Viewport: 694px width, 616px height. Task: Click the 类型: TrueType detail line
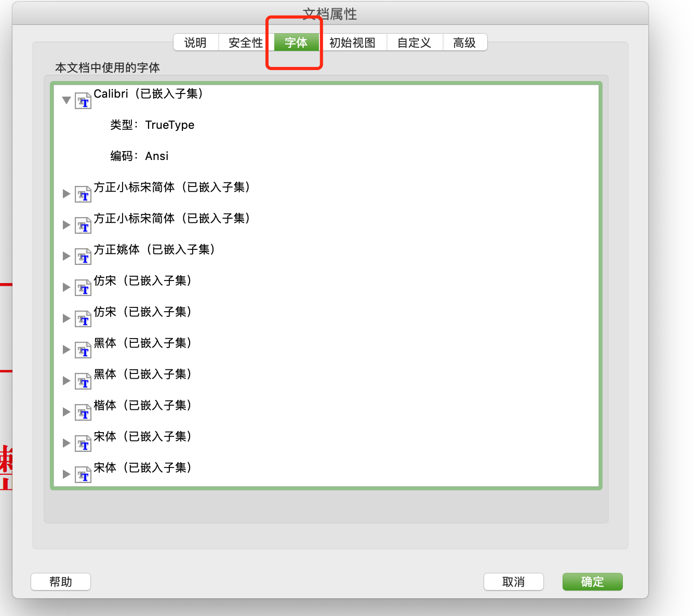tap(152, 125)
